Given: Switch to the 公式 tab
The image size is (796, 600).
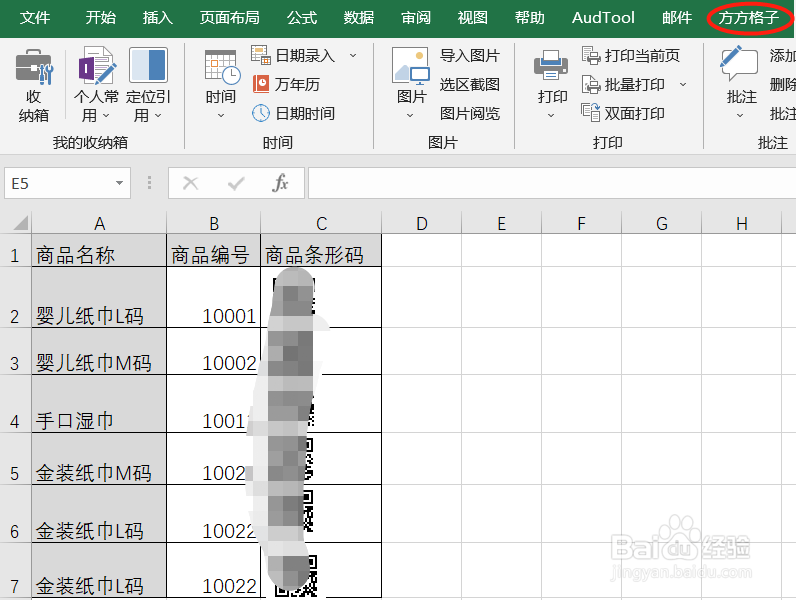Looking at the screenshot, I should (302, 18).
